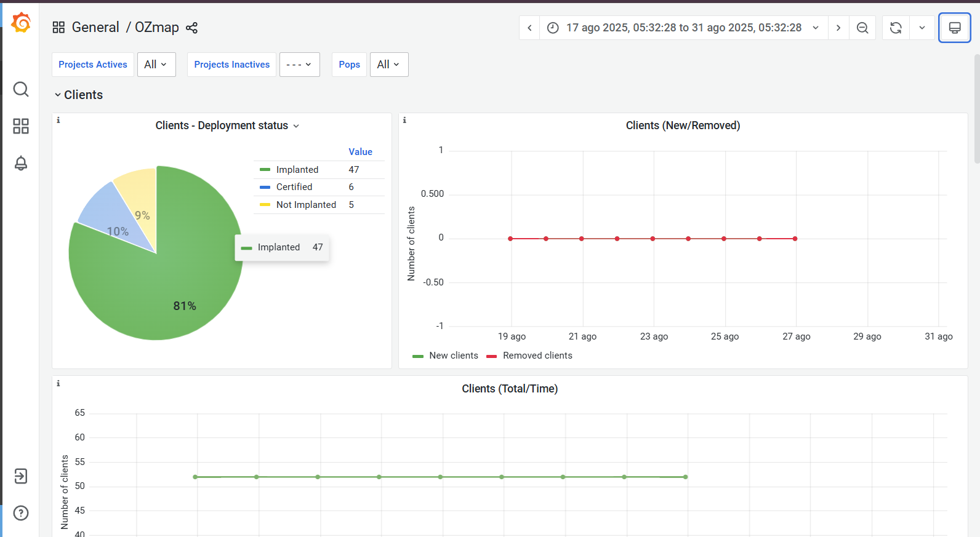Toggle Removed clients legend series
This screenshot has height=537, width=980.
point(537,356)
